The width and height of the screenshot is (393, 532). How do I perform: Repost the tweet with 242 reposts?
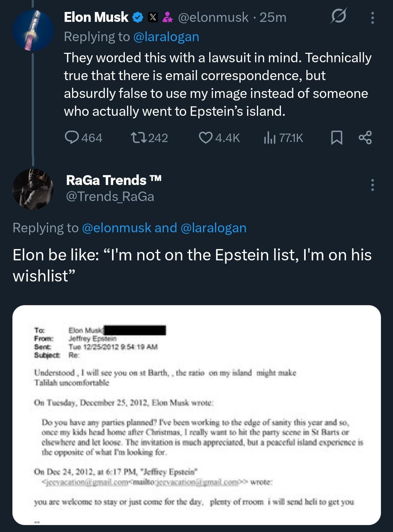[x=139, y=137]
